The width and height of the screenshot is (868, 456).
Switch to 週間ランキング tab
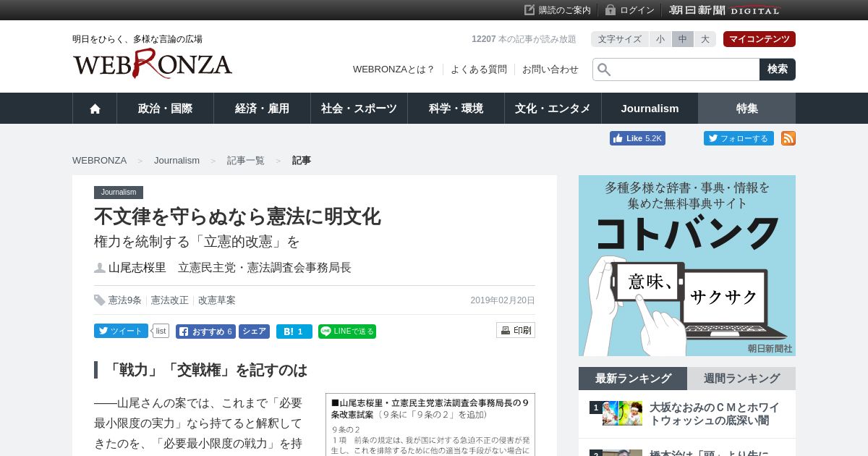click(741, 379)
